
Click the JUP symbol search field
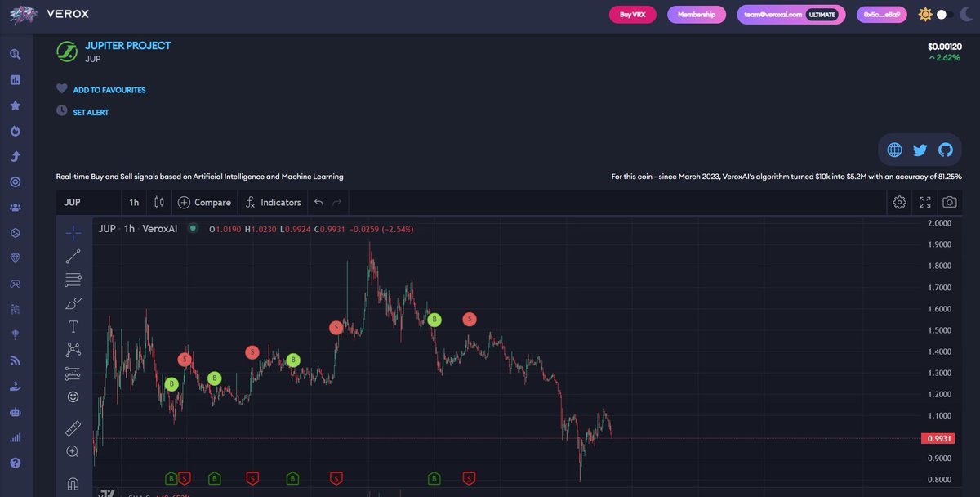tap(88, 202)
